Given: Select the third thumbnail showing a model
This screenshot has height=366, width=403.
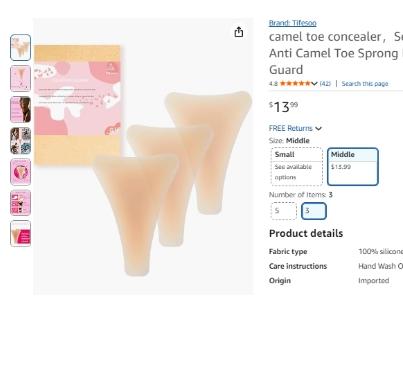Looking at the screenshot, I should coord(21,109).
